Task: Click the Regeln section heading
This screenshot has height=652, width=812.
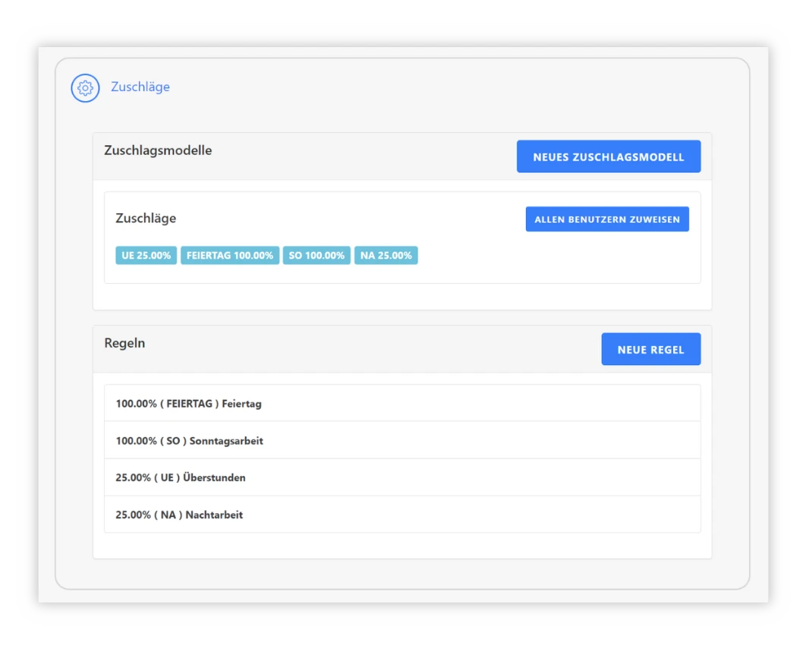Action: pos(124,343)
